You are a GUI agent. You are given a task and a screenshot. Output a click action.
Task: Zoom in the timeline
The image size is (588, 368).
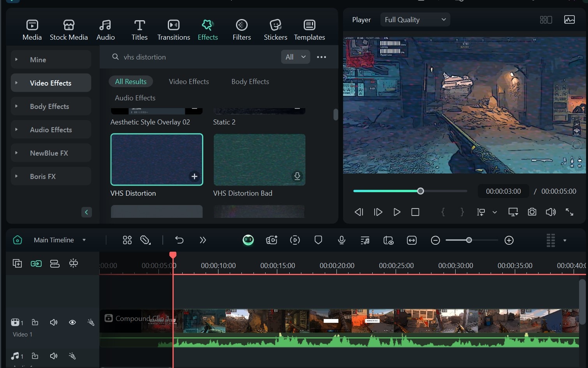point(509,240)
